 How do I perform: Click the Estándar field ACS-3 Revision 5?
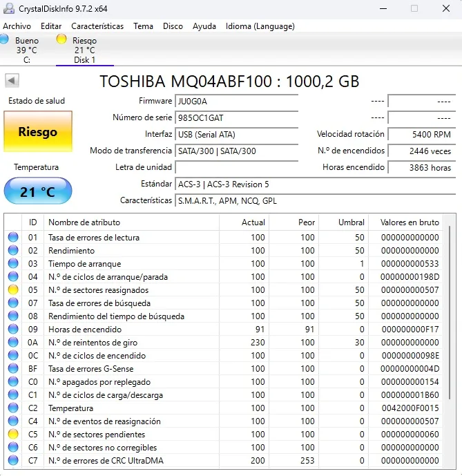(315, 184)
